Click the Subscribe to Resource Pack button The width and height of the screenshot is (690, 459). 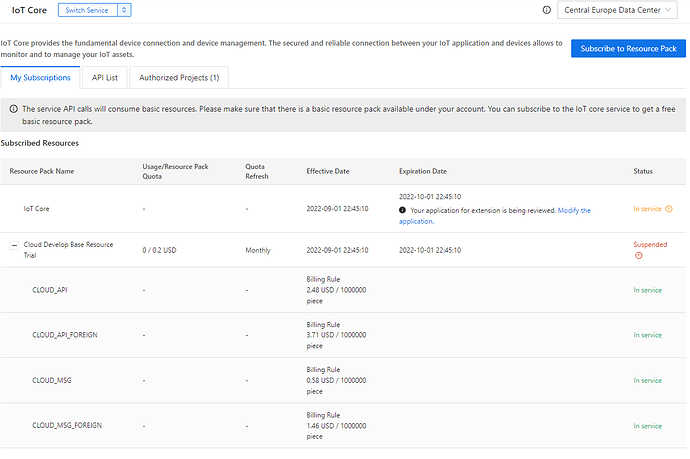pyautogui.click(x=629, y=49)
